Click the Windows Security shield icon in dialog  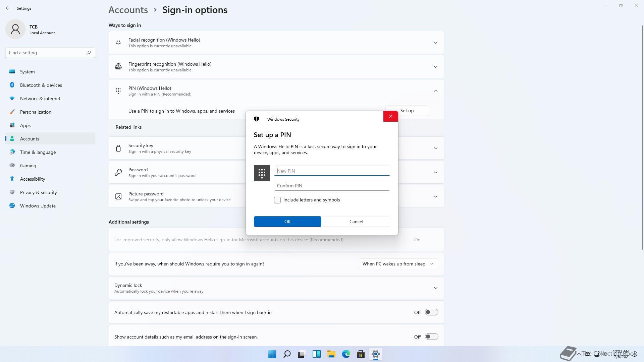(257, 119)
